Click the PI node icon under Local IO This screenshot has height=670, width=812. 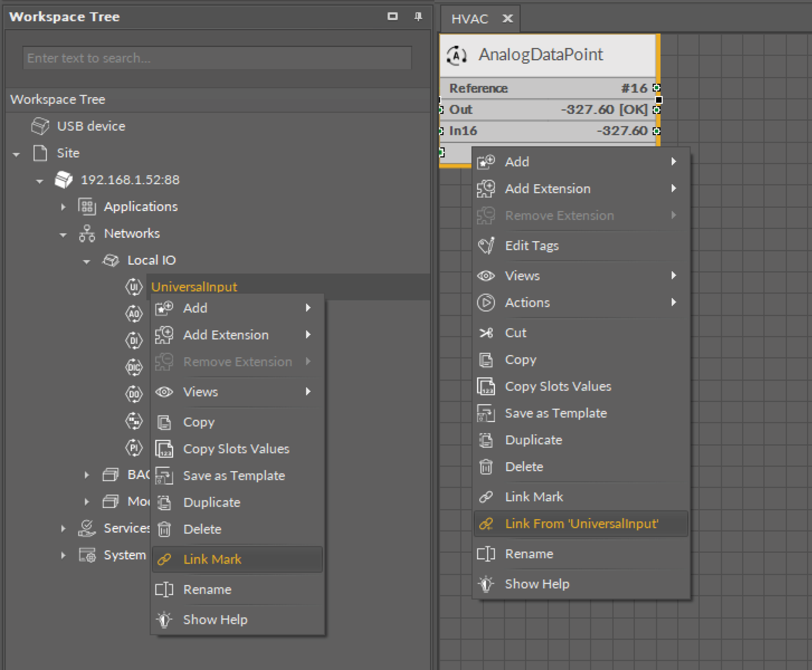click(134, 448)
